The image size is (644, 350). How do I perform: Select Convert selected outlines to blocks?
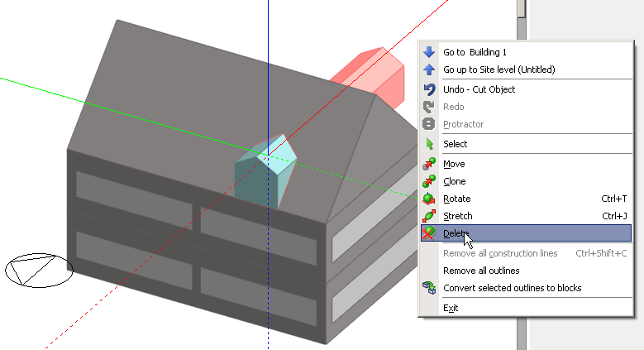coord(512,288)
